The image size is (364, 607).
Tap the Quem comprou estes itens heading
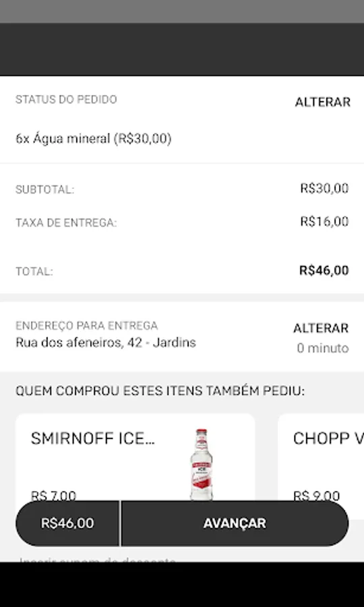coord(160,391)
